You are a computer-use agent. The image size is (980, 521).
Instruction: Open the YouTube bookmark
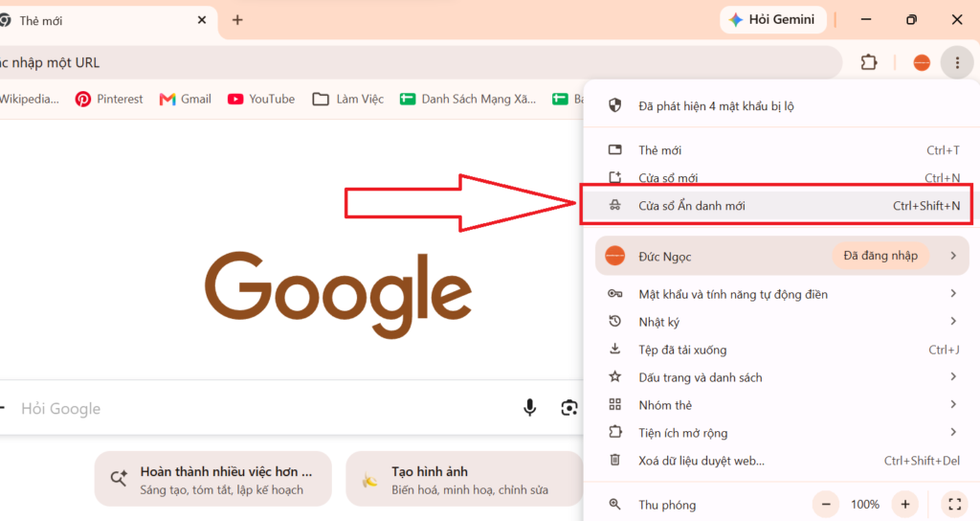(261, 99)
